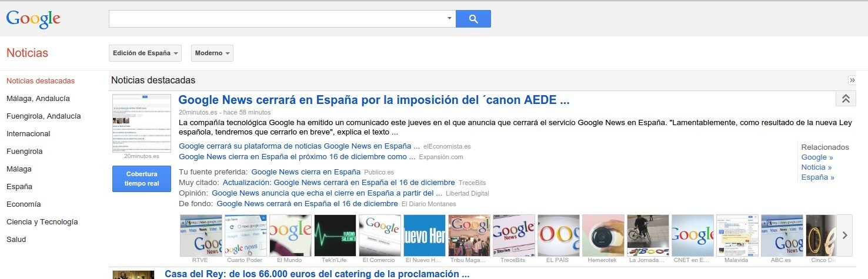The image size is (868, 279).
Task: Open El Diario Montanes De fondo link
Action: tap(307, 204)
